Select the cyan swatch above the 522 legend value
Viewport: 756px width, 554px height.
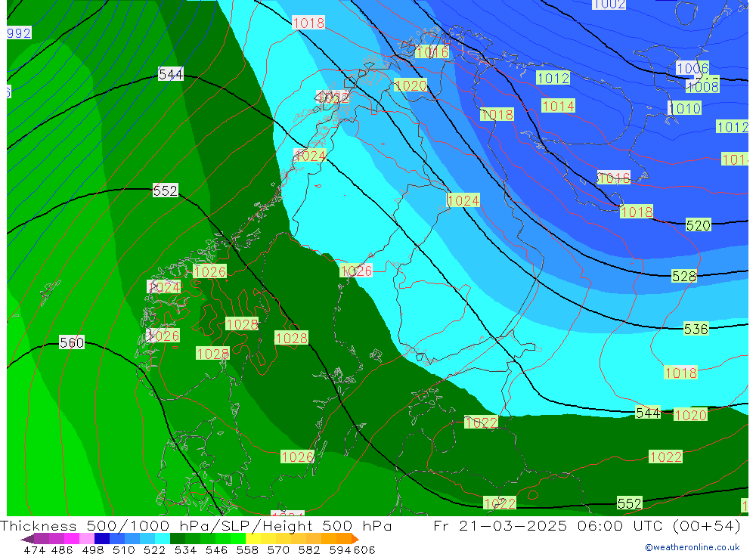click(x=162, y=539)
